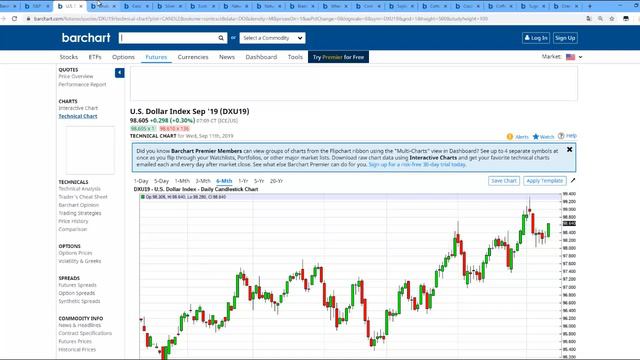Click the Sign Up button

click(565, 38)
